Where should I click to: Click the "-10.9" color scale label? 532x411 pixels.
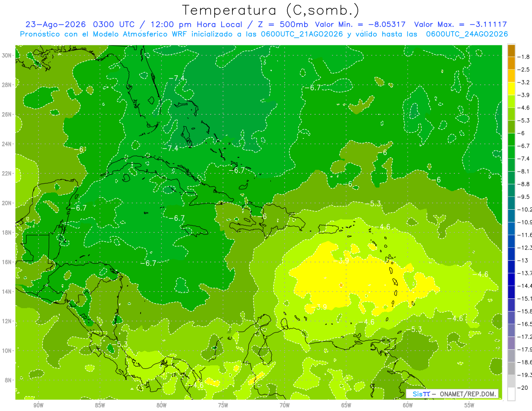(x=524, y=222)
